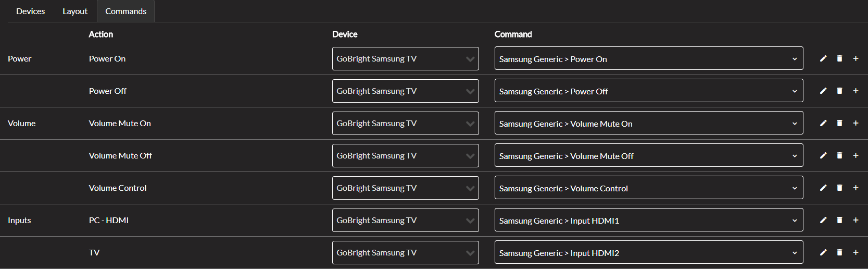Open Command dropdown showing Power Off
This screenshot has height=269, width=868.
click(x=648, y=91)
